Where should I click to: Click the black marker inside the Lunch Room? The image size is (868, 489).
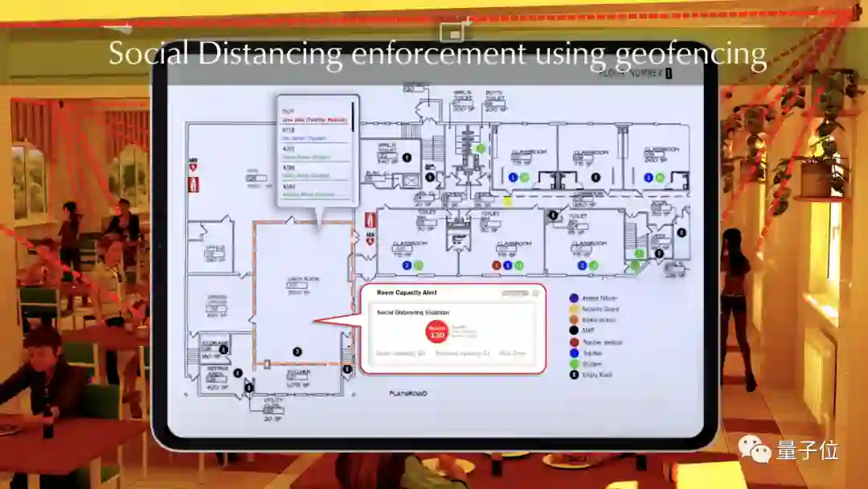click(x=297, y=351)
